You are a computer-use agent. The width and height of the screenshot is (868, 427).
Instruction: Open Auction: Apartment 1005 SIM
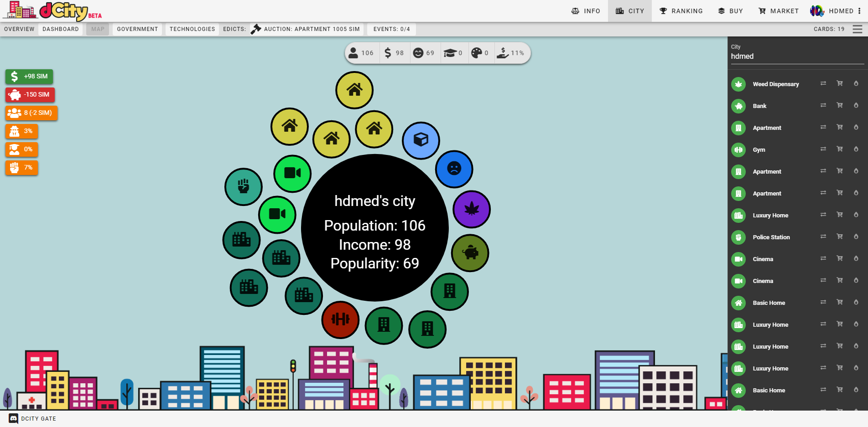(x=307, y=29)
